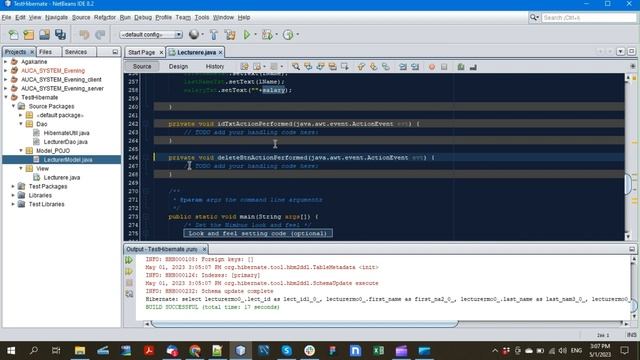Switch to the Design view button
Image resolution: width=640 pixels, height=360 pixels.
[178, 67]
